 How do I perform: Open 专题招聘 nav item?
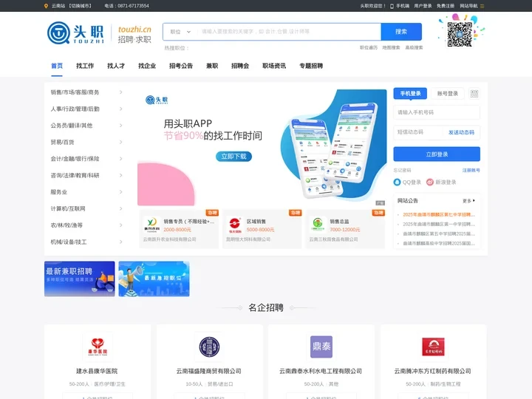click(x=311, y=66)
